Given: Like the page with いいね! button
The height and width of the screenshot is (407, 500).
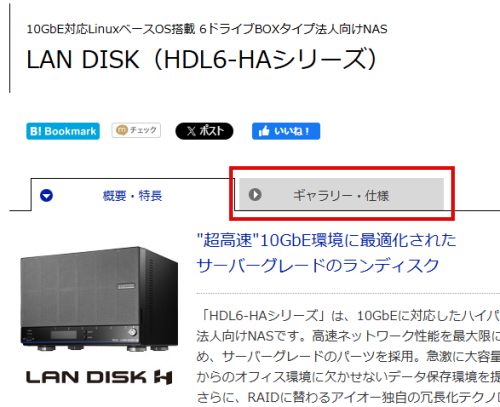Looking at the screenshot, I should [286, 131].
